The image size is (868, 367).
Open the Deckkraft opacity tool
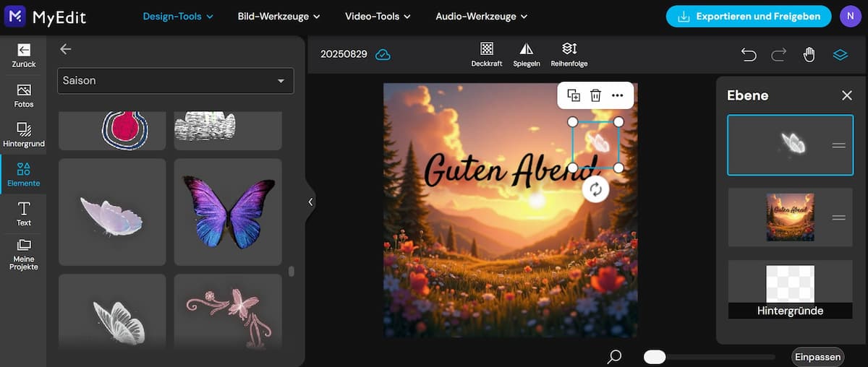pyautogui.click(x=487, y=55)
